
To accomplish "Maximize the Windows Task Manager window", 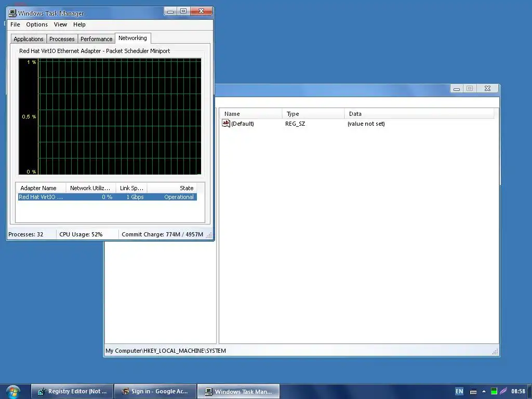I will (183, 11).
